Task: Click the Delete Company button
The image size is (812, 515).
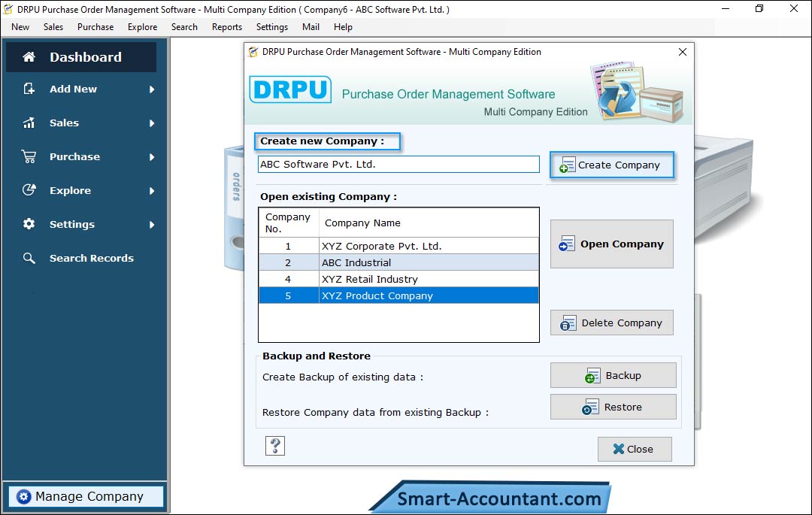Action: click(611, 323)
